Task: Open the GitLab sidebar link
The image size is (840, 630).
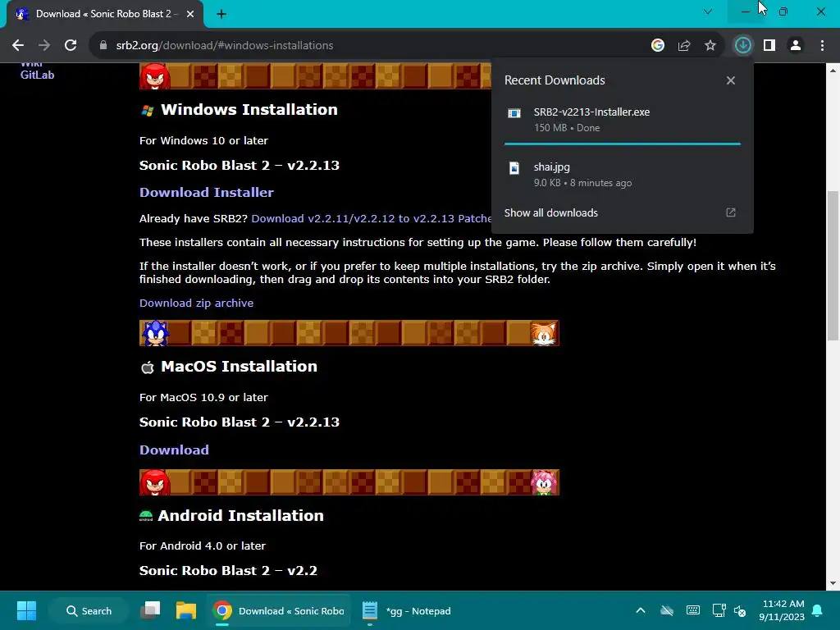Action: [37, 75]
